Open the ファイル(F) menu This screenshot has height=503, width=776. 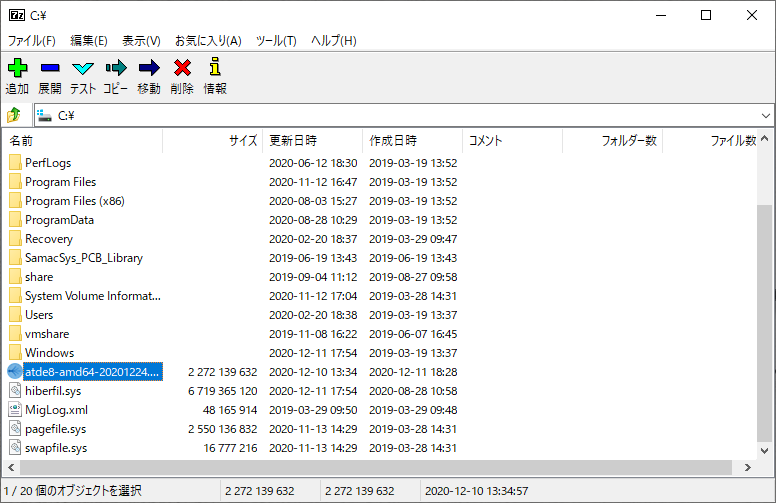click(x=32, y=41)
